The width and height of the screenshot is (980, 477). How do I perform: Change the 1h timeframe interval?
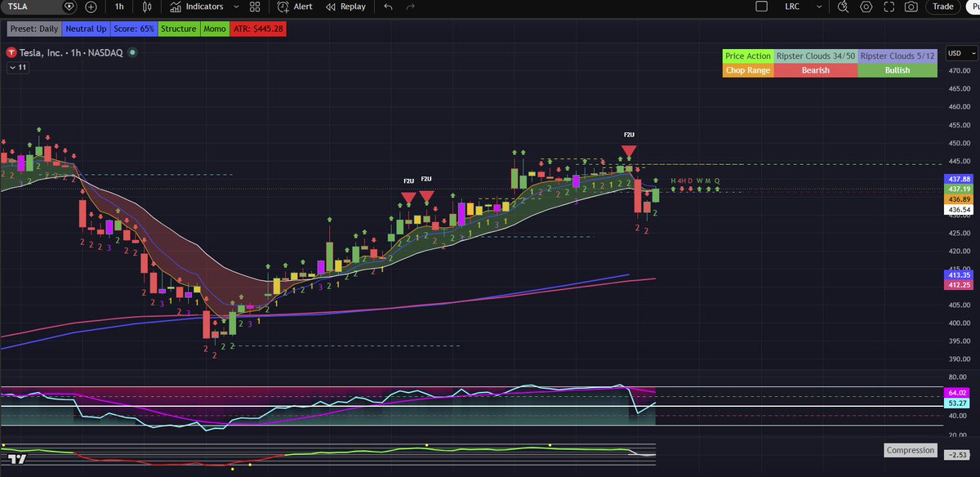point(119,7)
